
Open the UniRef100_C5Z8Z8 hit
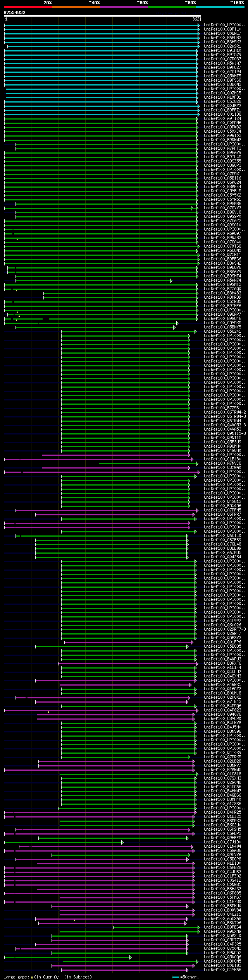(x=222, y=101)
